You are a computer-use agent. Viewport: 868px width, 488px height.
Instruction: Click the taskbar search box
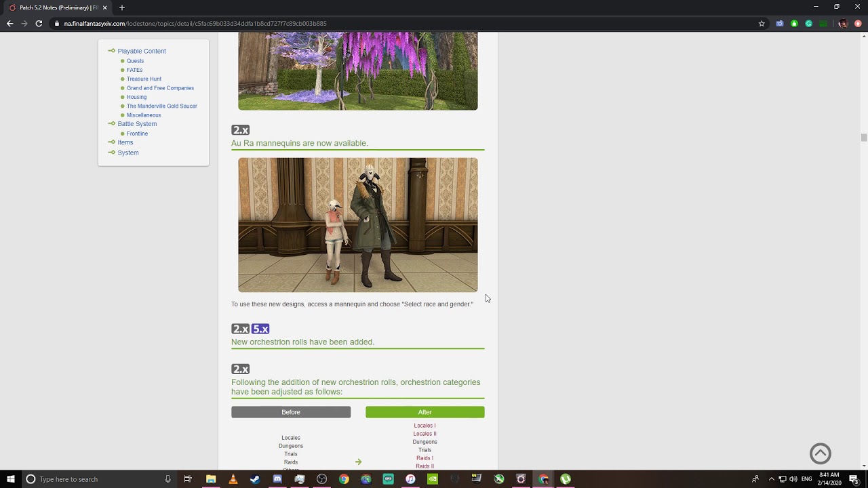100,479
